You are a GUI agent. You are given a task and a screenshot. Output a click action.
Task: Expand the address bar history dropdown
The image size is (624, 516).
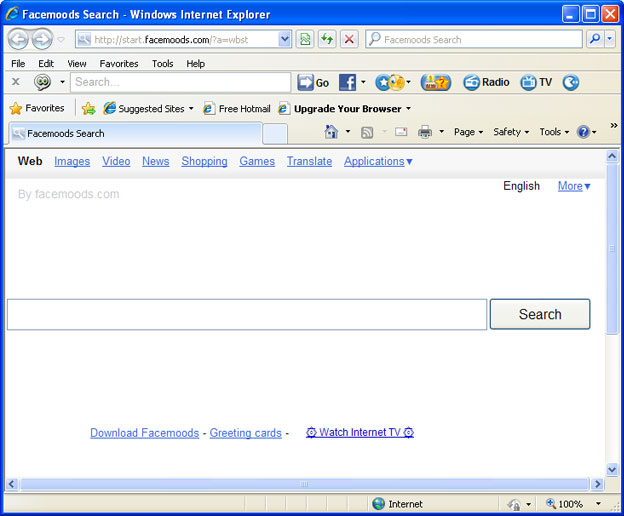click(x=285, y=39)
